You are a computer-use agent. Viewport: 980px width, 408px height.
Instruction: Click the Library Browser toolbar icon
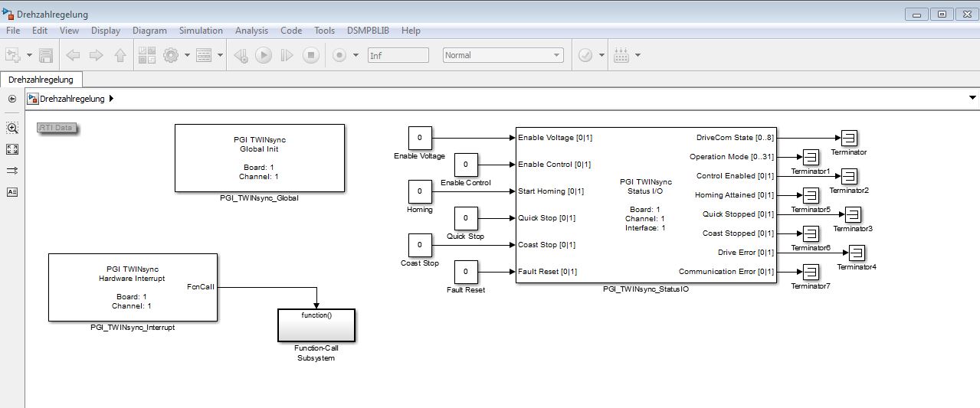coord(147,55)
